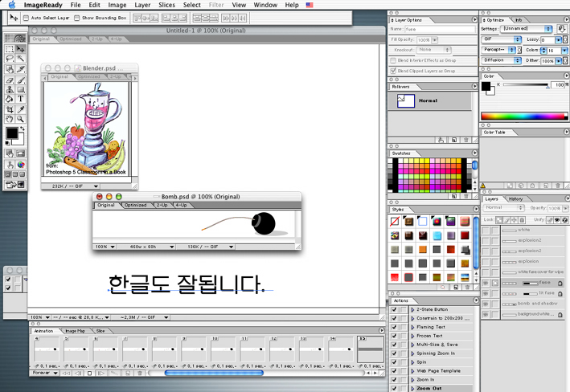This screenshot has height=392, width=570.
Task: Select the Crop tool
Action: pyautogui.click(x=10, y=109)
